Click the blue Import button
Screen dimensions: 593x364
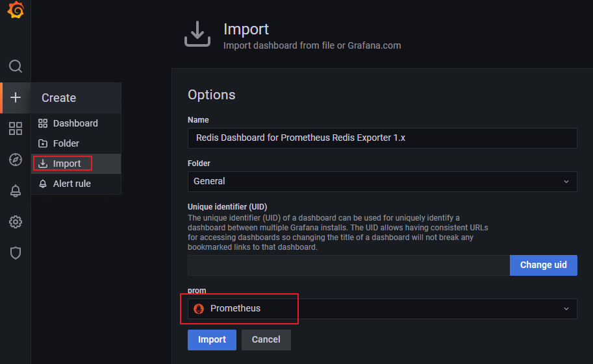point(212,339)
